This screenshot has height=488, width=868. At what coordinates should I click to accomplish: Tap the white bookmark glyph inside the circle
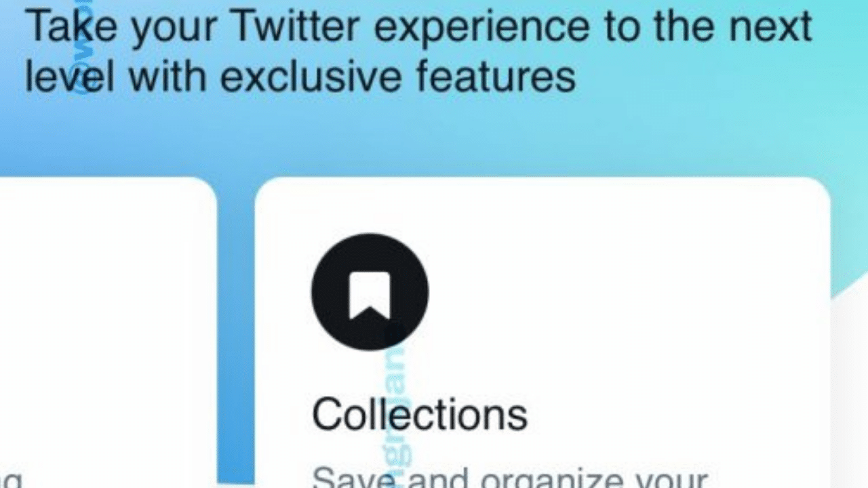(370, 295)
